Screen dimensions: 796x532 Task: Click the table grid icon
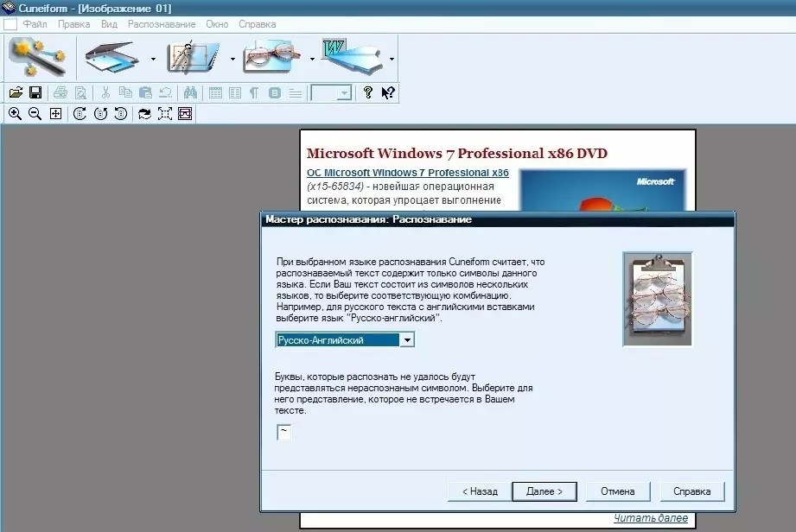[x=215, y=92]
